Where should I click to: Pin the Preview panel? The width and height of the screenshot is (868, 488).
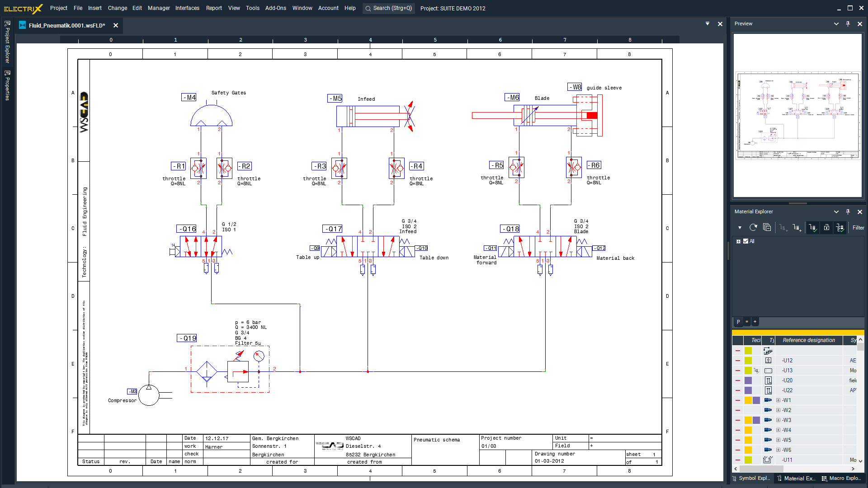pyautogui.click(x=848, y=23)
